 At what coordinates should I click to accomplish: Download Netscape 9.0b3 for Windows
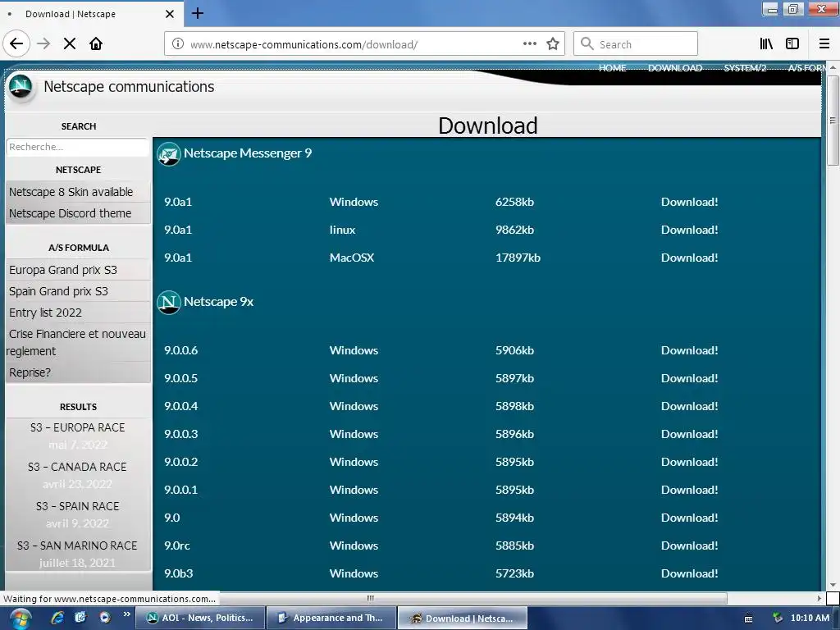pos(689,573)
